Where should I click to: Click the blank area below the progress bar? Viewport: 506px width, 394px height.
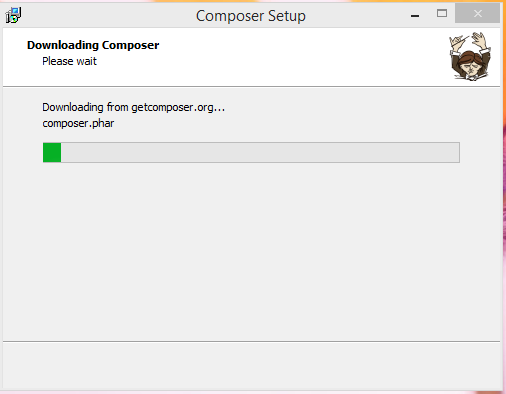coord(251,250)
